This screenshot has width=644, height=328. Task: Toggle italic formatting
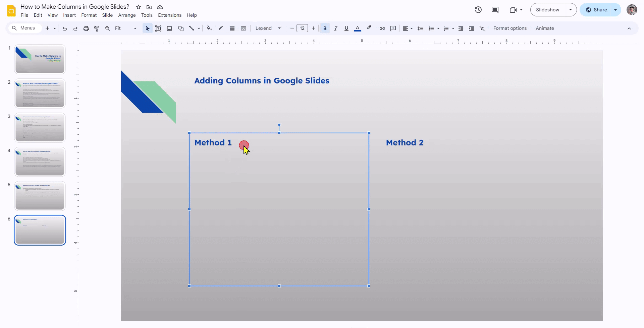335,28
